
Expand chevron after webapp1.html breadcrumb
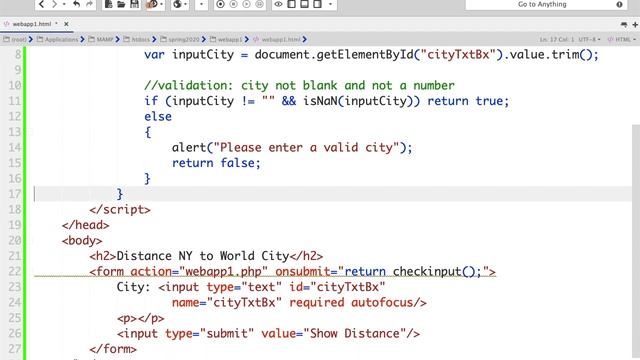[x=305, y=40]
